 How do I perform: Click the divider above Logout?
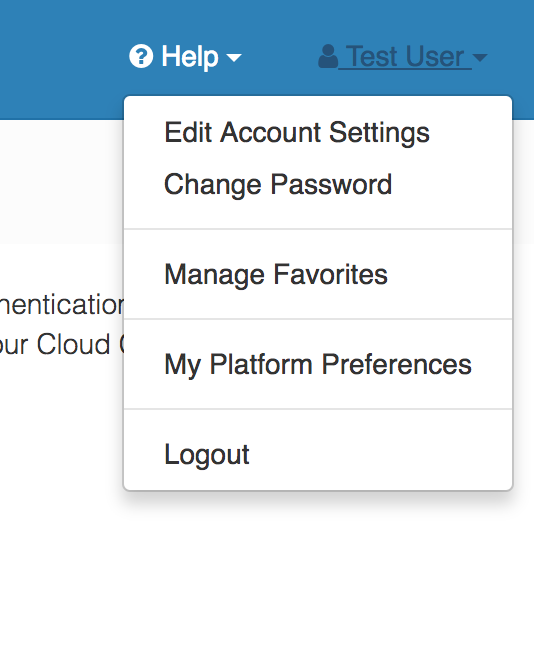(318, 409)
